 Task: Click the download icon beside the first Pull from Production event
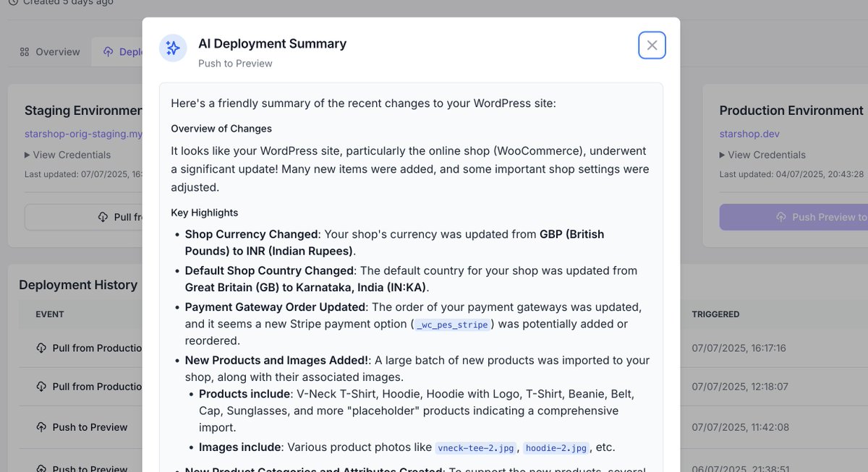point(43,348)
